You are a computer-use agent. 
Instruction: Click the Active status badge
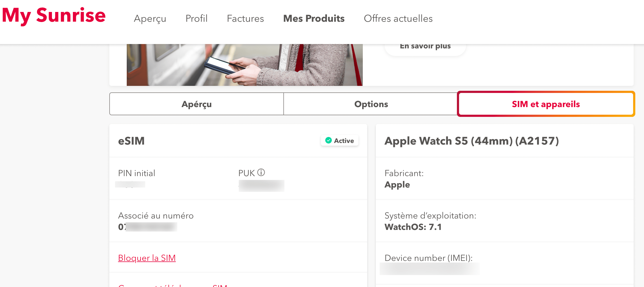(x=339, y=141)
